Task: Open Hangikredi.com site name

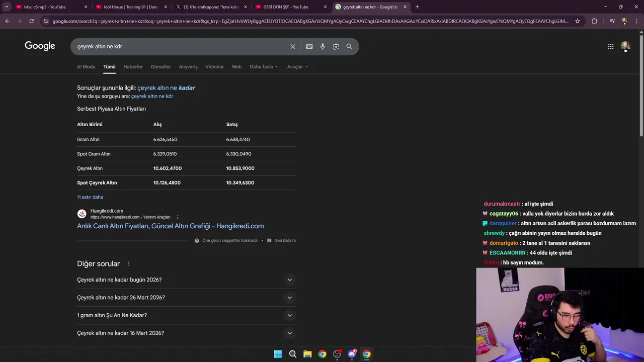Action: pyautogui.click(x=107, y=211)
